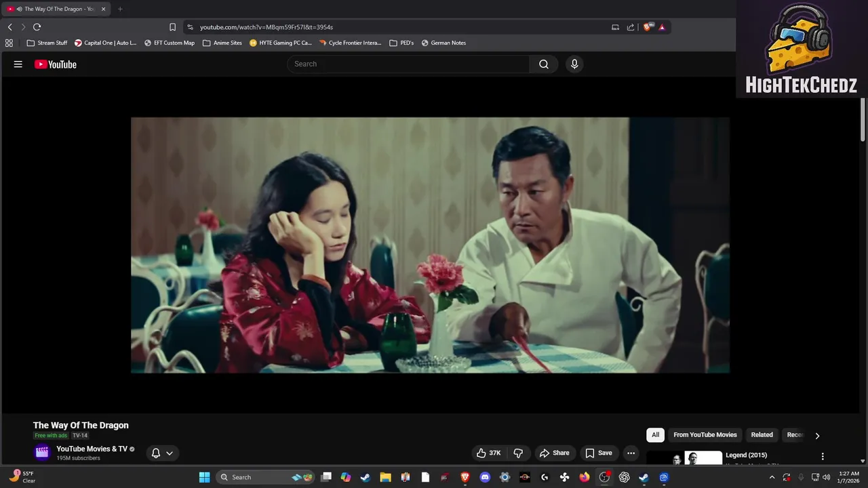Share page via address bar icon
Image resolution: width=868 pixels, height=488 pixels.
click(631, 27)
